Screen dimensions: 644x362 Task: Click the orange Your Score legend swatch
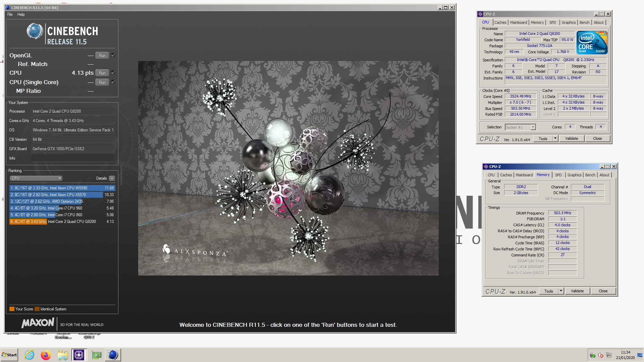click(12, 309)
